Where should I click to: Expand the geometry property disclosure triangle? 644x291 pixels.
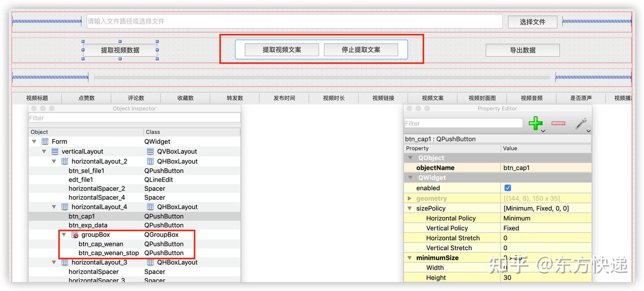point(410,198)
